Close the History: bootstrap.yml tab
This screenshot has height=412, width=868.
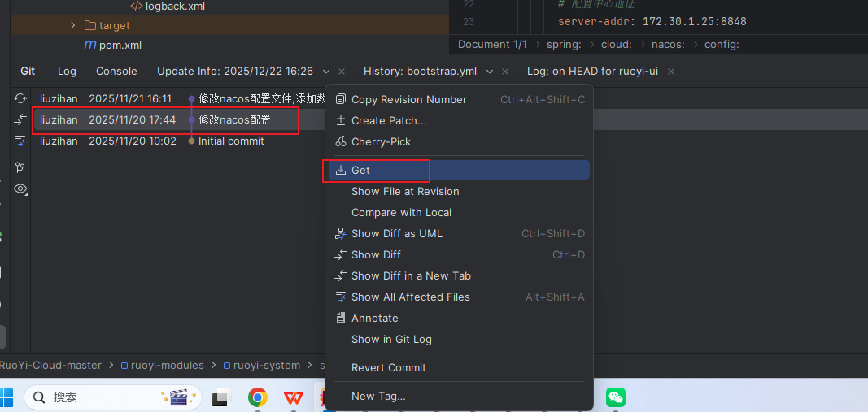(505, 72)
